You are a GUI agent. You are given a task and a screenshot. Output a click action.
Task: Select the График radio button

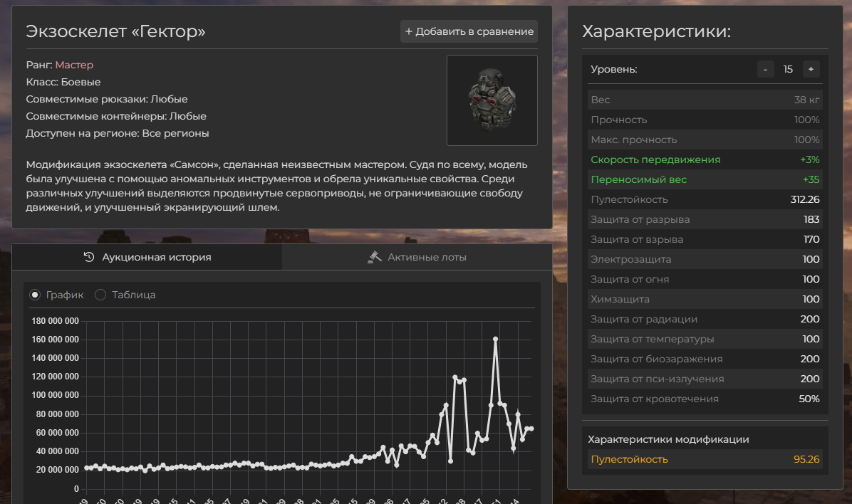(35, 295)
